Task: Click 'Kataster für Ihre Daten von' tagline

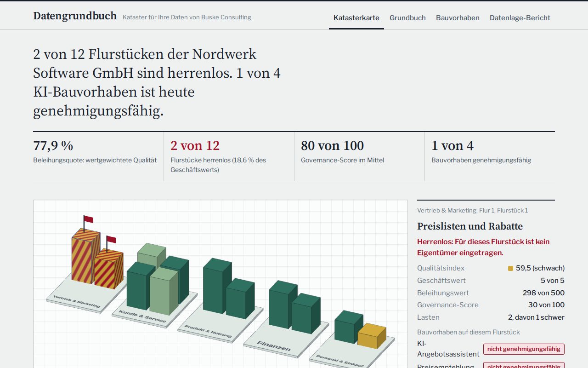Action: (161, 17)
